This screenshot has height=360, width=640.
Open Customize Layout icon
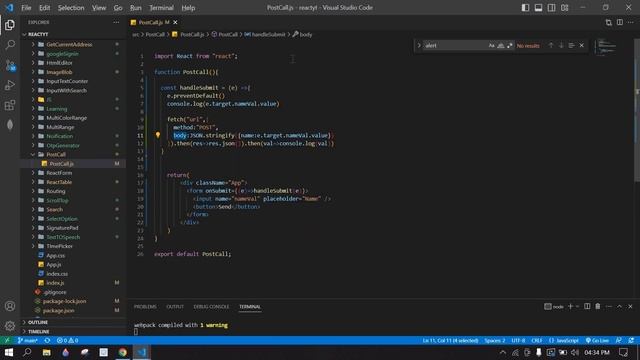click(564, 8)
